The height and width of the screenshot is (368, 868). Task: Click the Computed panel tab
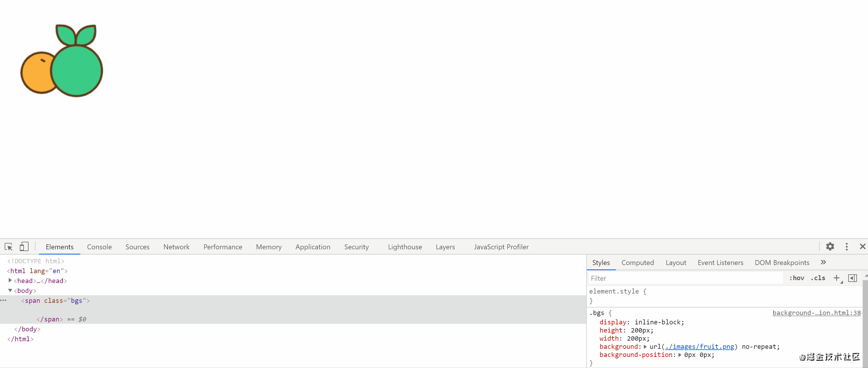point(638,262)
